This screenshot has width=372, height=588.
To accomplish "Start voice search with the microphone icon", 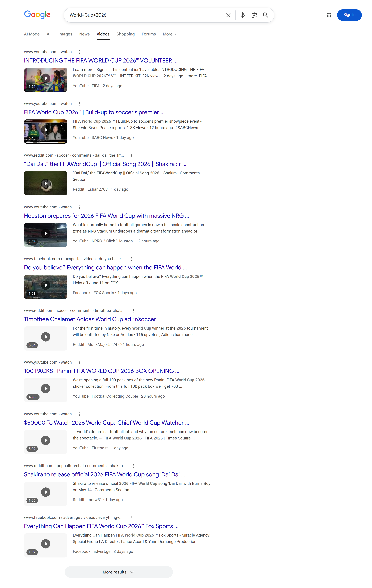I will coord(242,15).
